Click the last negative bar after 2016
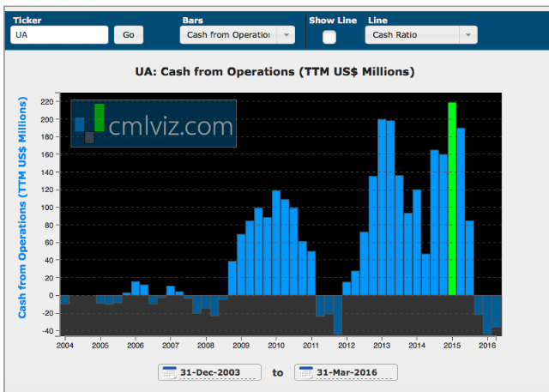 496,311
